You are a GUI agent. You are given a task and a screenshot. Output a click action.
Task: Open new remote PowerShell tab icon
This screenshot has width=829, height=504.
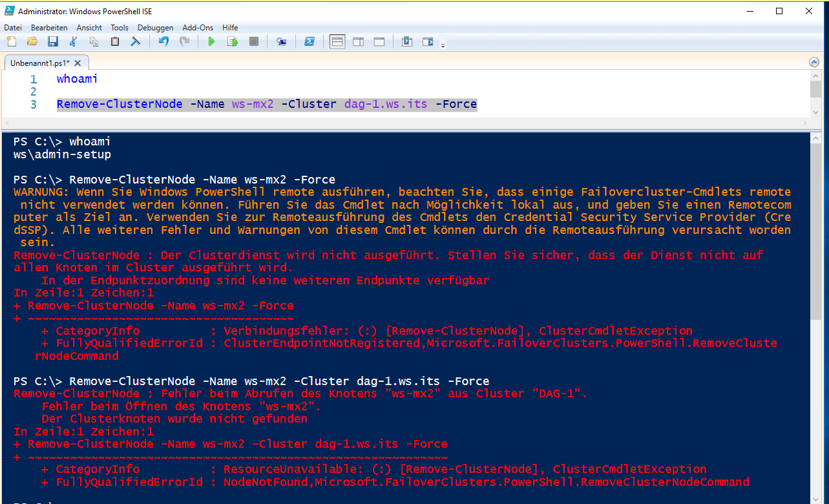point(281,41)
